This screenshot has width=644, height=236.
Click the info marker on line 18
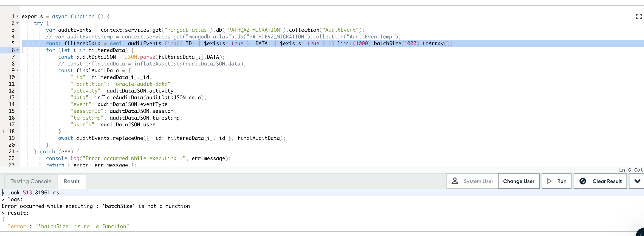(x=3, y=131)
